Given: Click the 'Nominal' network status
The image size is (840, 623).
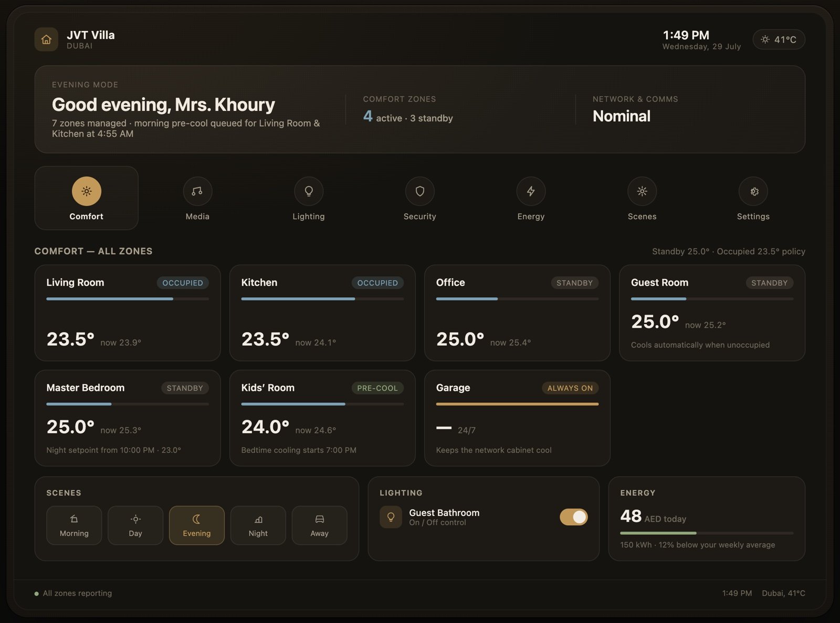Looking at the screenshot, I should click(x=622, y=116).
